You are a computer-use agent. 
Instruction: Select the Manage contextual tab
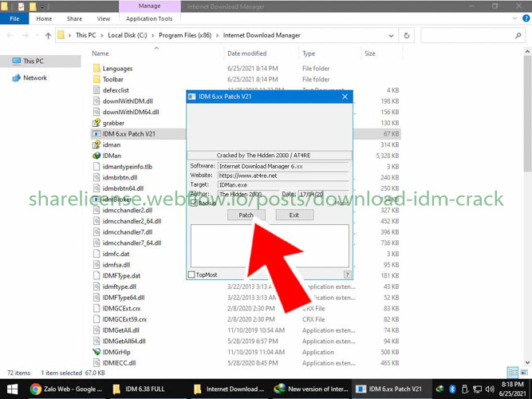pyautogui.click(x=149, y=6)
